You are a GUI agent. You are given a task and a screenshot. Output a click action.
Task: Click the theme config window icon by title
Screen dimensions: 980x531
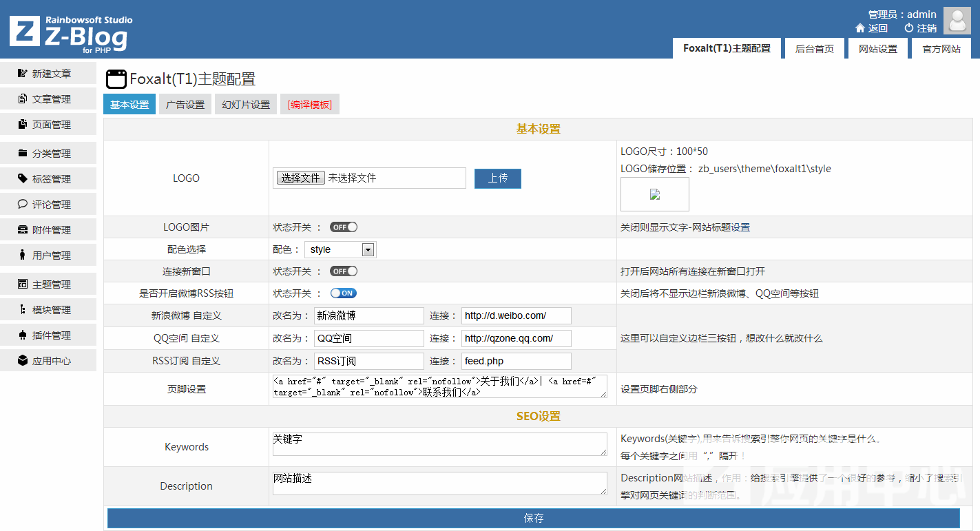(x=116, y=79)
